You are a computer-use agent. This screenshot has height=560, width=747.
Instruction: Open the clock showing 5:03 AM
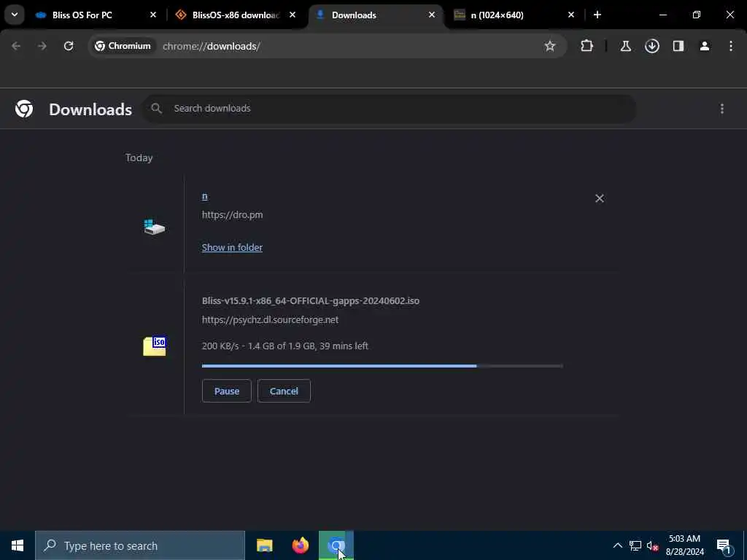(x=684, y=545)
